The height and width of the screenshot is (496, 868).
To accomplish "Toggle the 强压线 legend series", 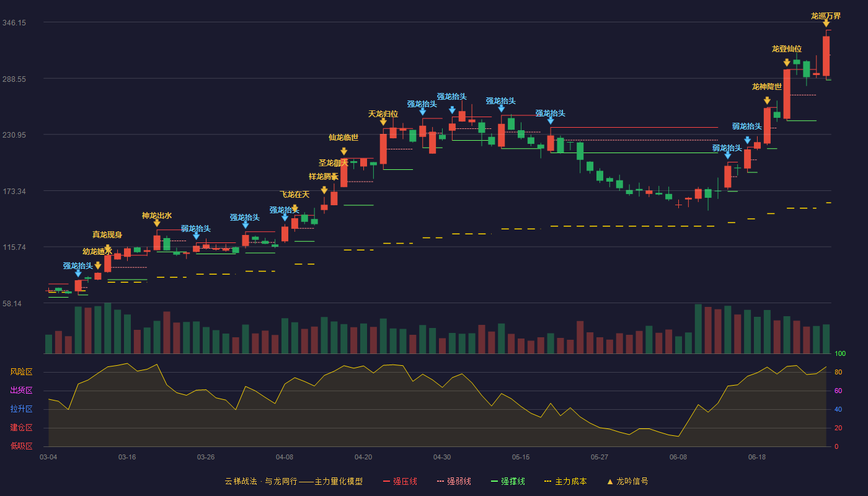I will (x=400, y=481).
